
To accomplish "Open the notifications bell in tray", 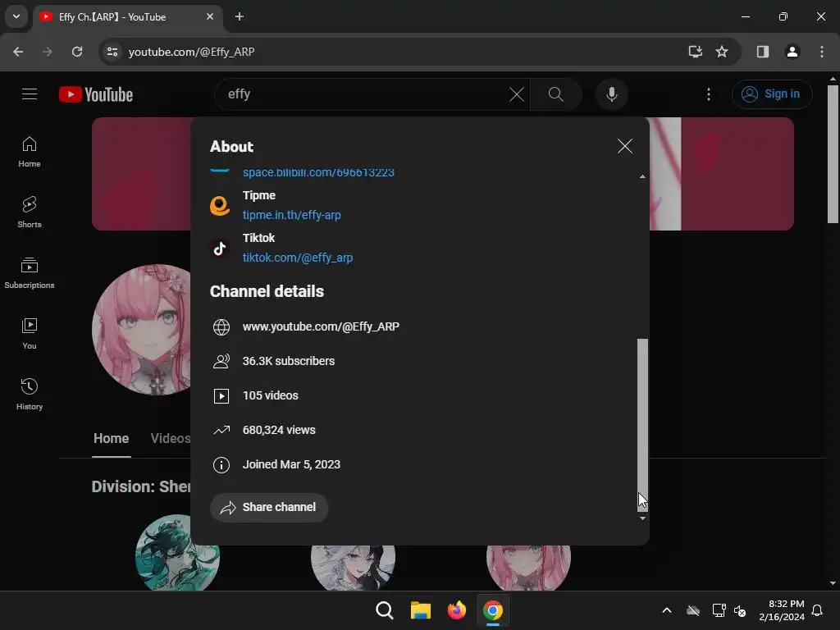I will tap(817, 610).
